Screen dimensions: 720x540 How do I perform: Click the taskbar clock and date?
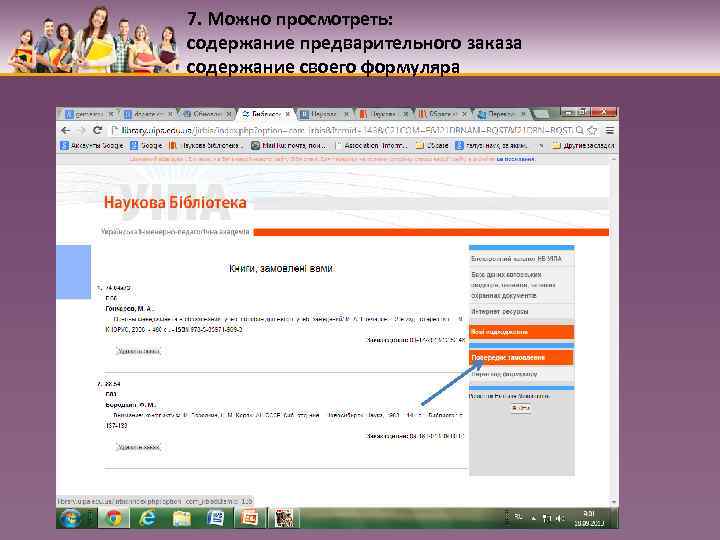(589, 518)
